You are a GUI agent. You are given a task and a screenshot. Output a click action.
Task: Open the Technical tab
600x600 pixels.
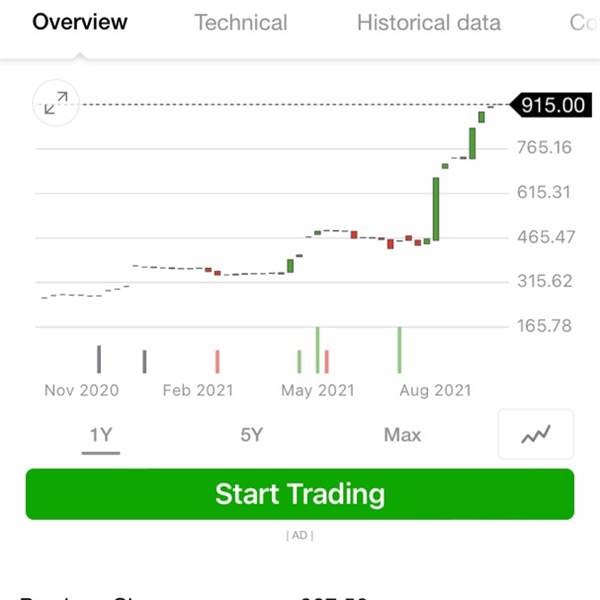241,23
